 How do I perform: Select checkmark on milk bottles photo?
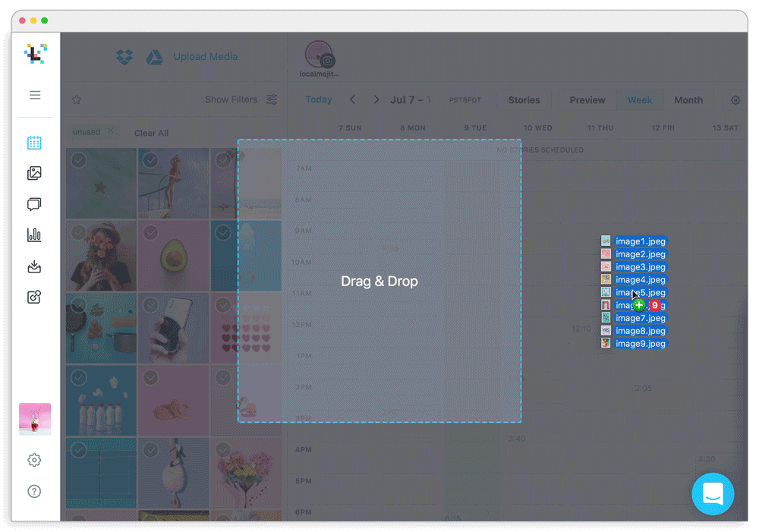click(x=78, y=377)
